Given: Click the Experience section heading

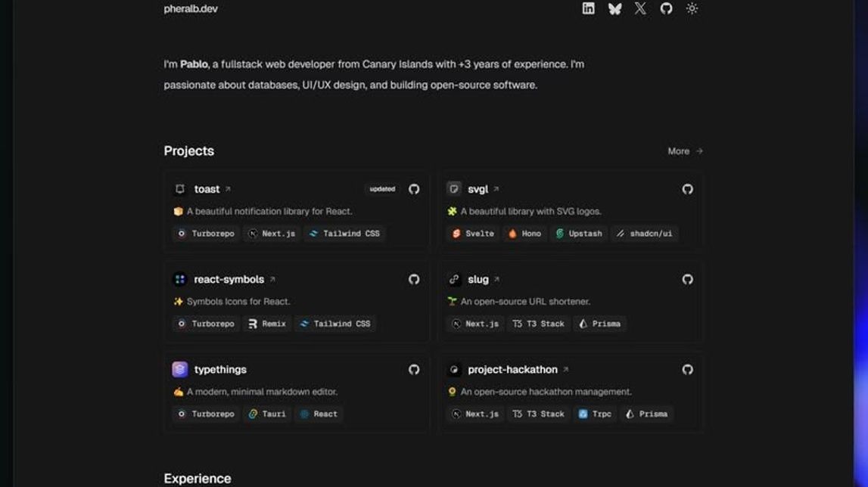Looking at the screenshot, I should pos(198,479).
